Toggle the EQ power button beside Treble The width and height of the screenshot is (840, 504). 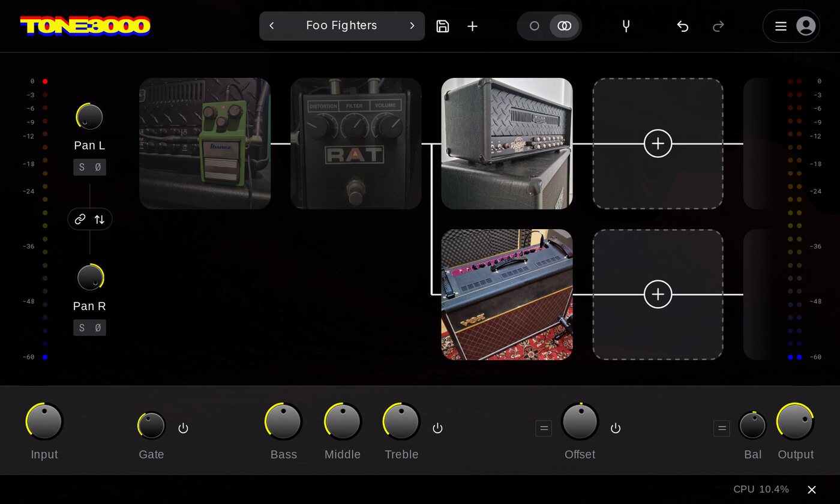437,428
